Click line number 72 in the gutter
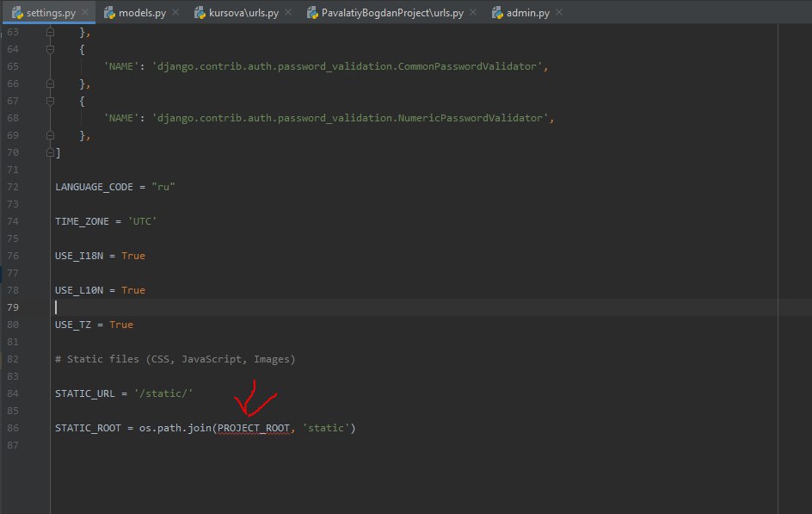The height and width of the screenshot is (514, 812). pos(12,187)
